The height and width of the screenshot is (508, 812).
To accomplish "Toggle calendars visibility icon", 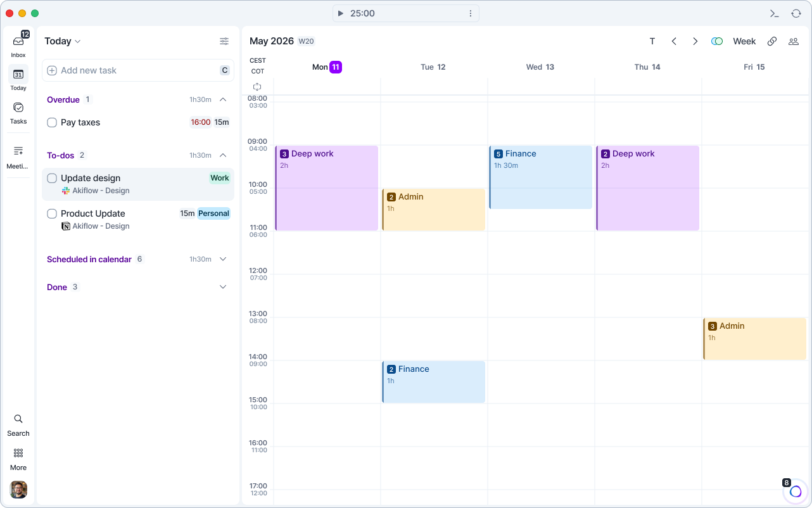I will [x=717, y=41].
